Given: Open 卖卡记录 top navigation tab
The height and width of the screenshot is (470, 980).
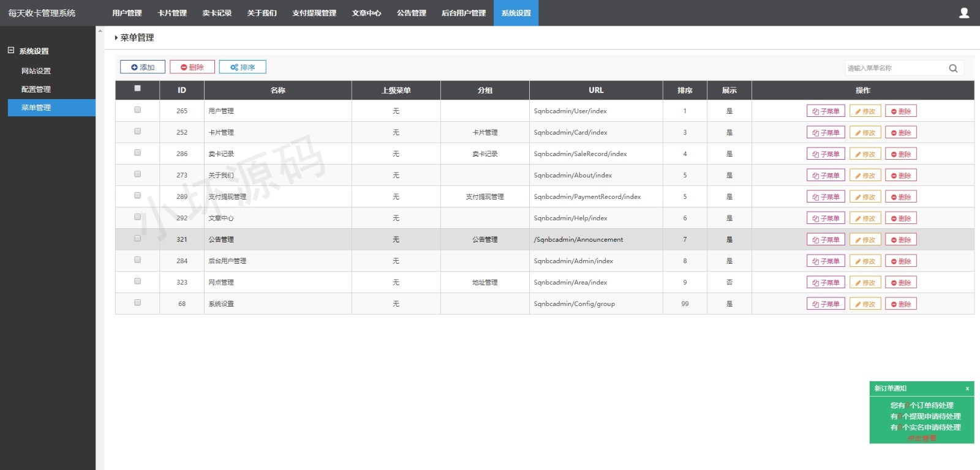Looking at the screenshot, I should pos(217,13).
